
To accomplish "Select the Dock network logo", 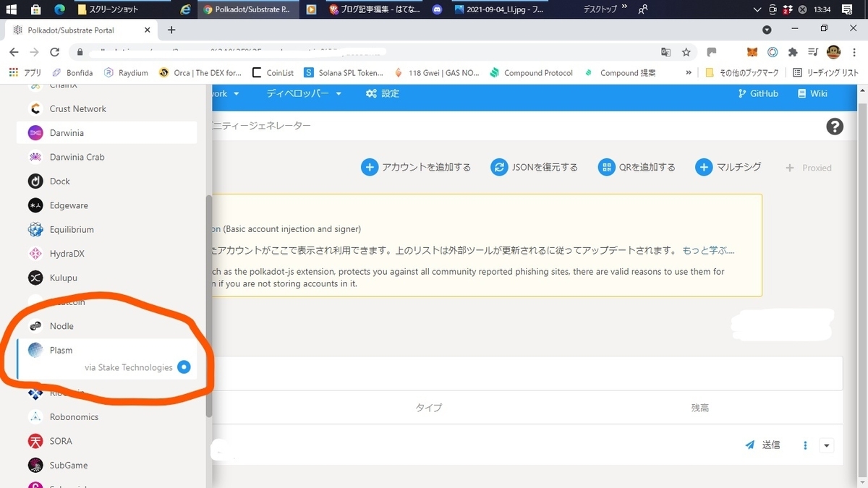I will click(35, 181).
